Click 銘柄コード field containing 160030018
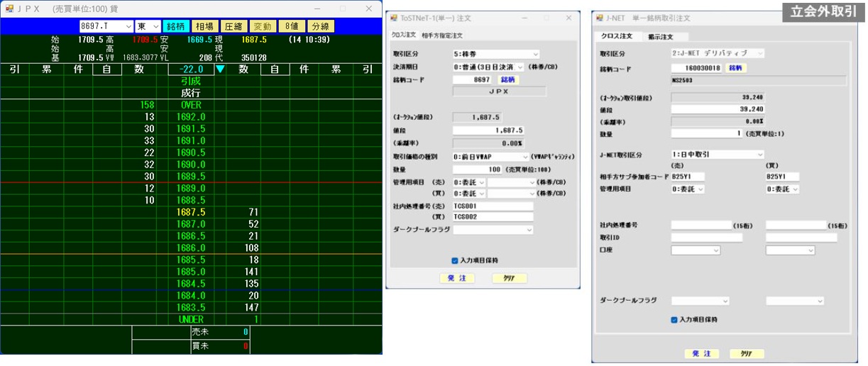 tap(696, 68)
